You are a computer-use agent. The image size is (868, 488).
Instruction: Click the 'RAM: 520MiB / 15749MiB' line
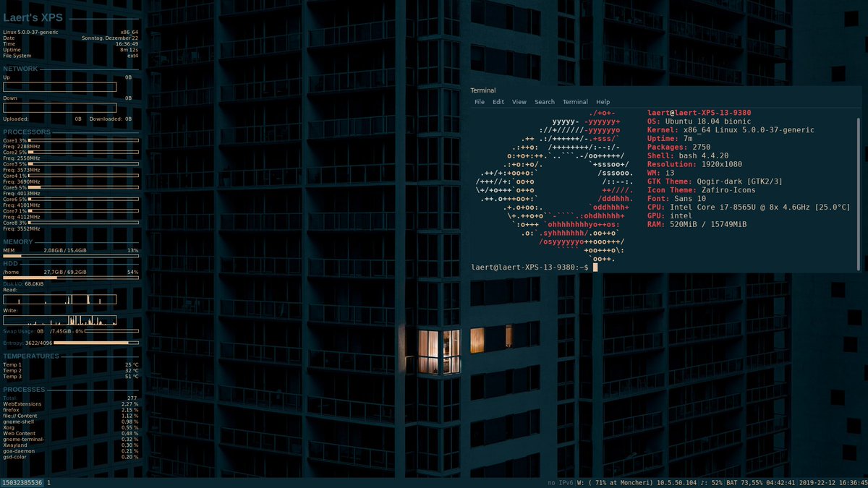point(697,225)
